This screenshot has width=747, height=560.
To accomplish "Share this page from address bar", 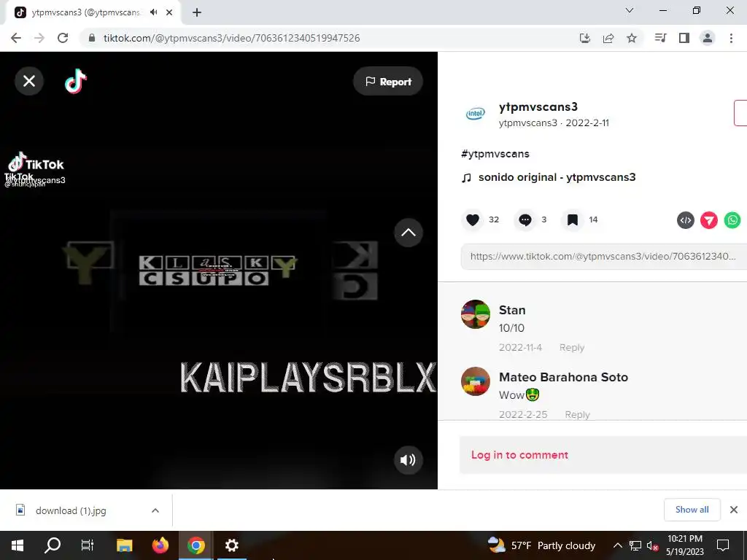I will (608, 38).
